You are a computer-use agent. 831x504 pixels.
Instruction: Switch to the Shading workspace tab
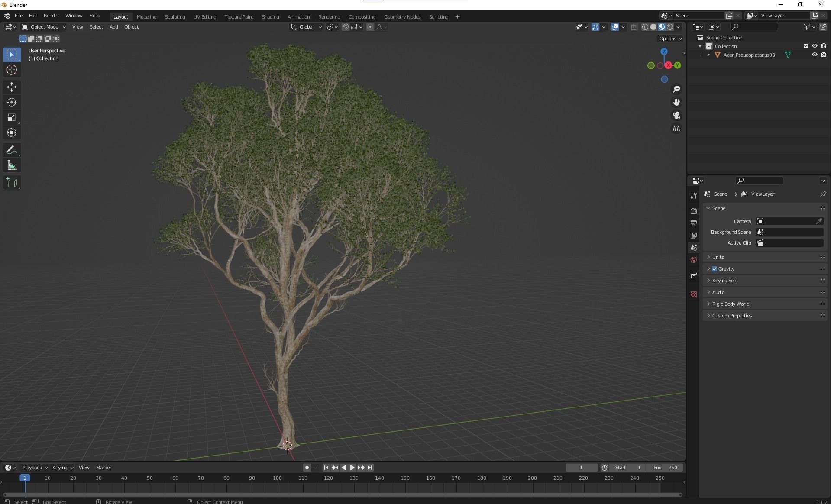pyautogui.click(x=270, y=17)
